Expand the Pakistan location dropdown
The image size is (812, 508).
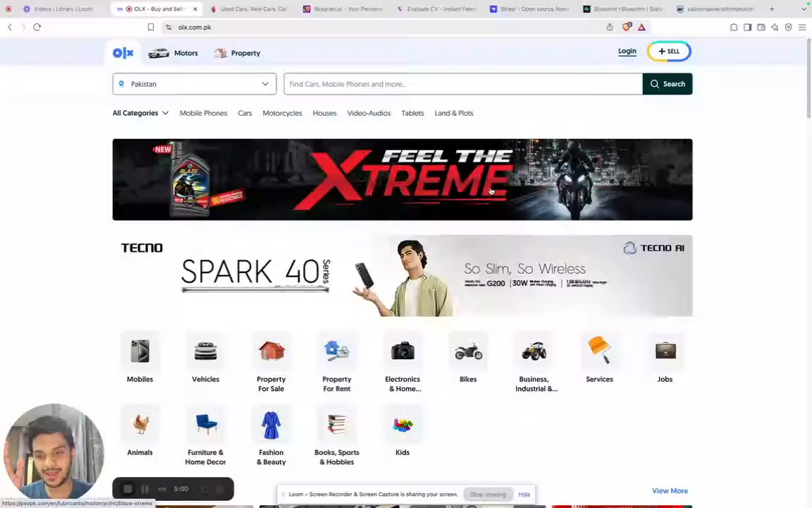coord(195,84)
